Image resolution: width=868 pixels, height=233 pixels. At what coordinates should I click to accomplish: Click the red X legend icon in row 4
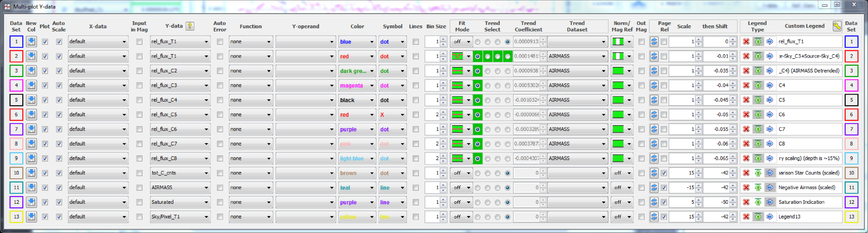(x=746, y=86)
